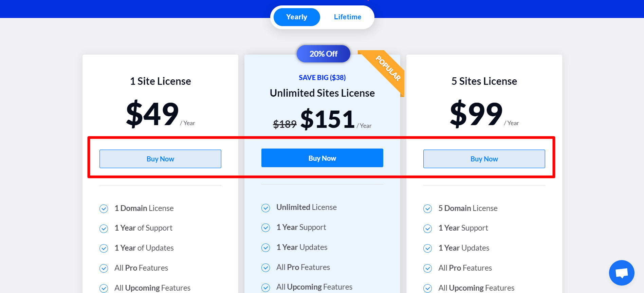Click checkmark by All Upcoming Features in 5 Sites plan
This screenshot has height=293, width=644.
tap(427, 288)
